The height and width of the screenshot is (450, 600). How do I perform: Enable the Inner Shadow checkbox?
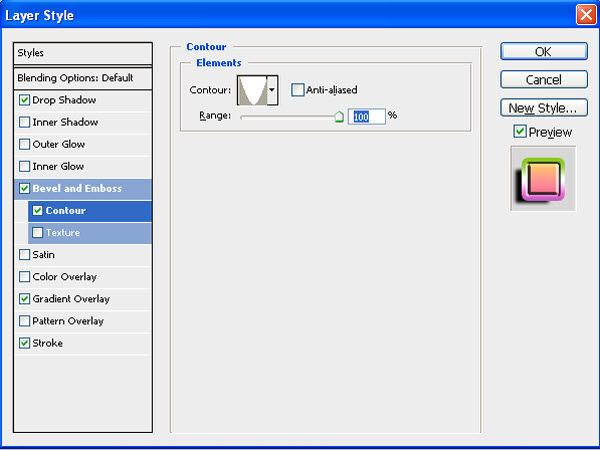click(24, 122)
